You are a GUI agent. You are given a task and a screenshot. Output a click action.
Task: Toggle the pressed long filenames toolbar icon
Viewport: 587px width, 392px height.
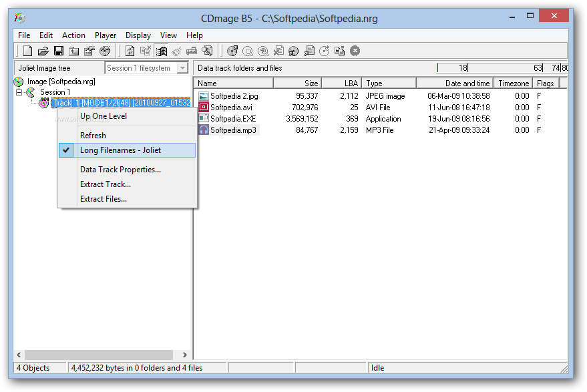(x=161, y=51)
